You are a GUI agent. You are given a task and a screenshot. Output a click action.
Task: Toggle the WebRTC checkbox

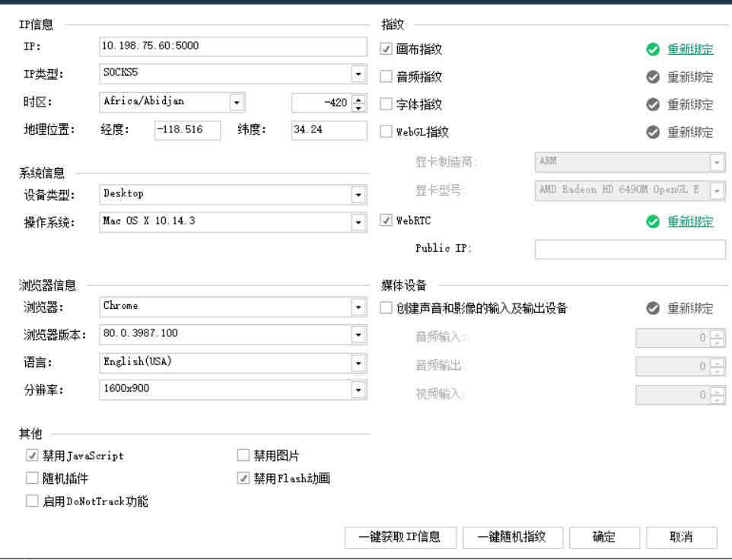(x=386, y=220)
